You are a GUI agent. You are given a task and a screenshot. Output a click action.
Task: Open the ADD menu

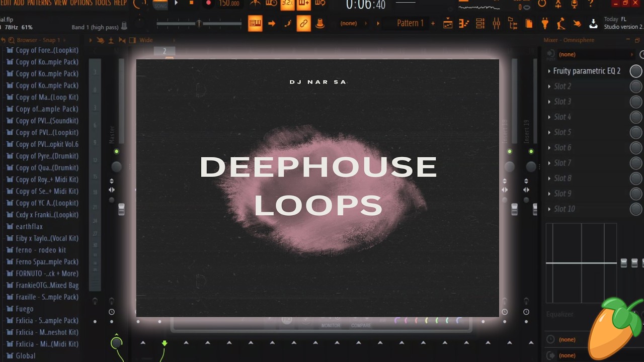[19, 3]
